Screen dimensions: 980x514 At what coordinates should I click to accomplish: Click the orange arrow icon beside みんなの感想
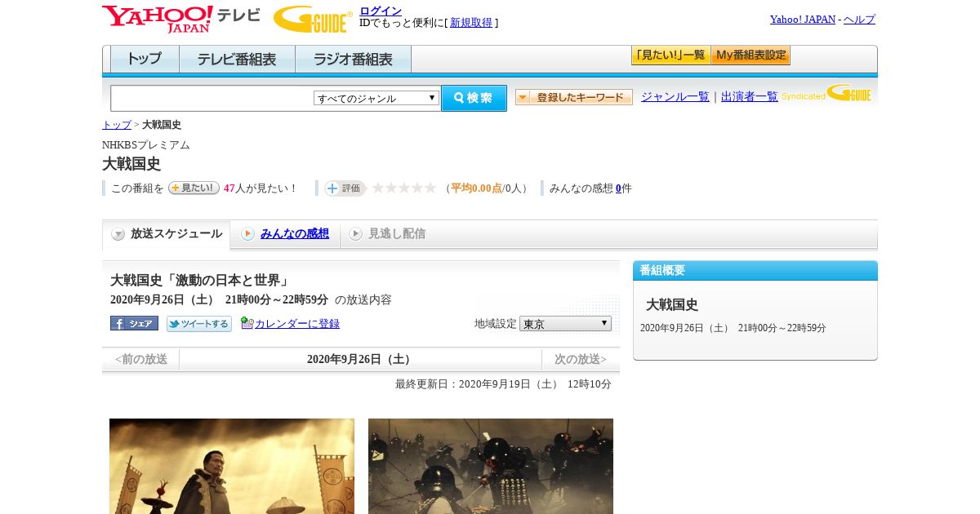pos(247,234)
